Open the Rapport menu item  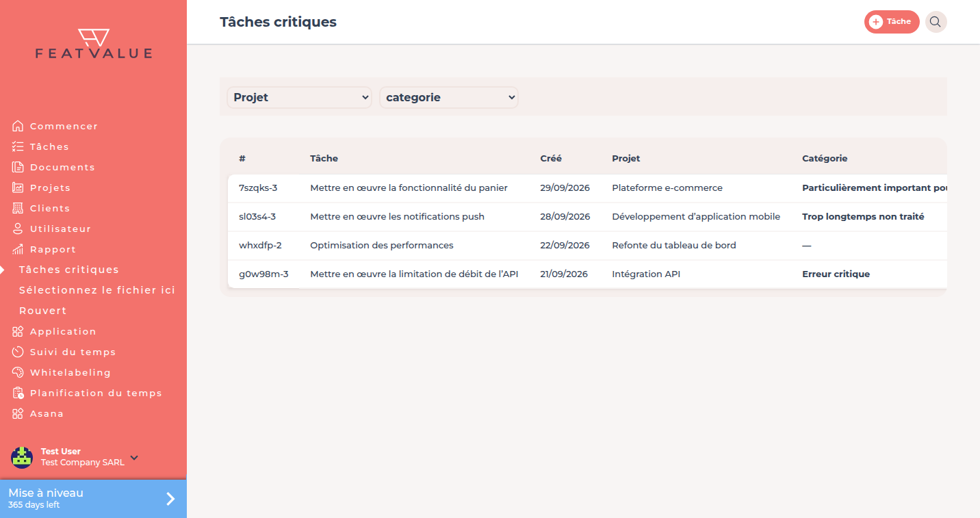(53, 249)
